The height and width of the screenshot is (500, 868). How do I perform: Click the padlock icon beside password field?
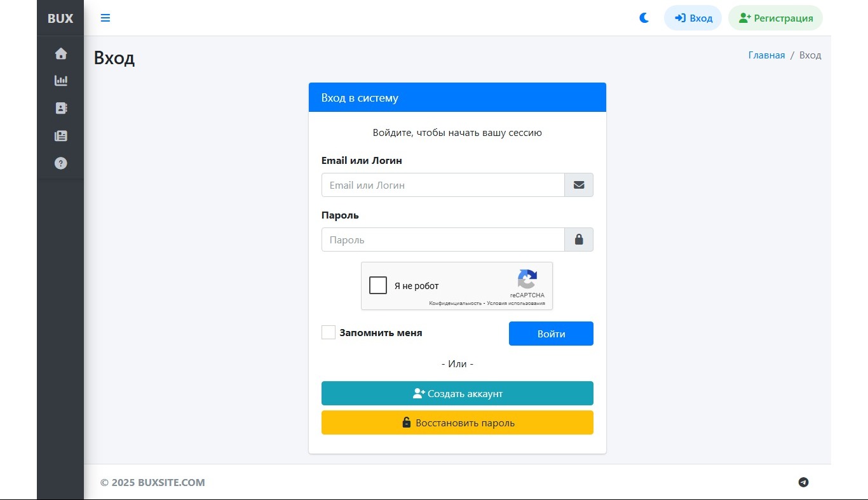[x=579, y=240]
